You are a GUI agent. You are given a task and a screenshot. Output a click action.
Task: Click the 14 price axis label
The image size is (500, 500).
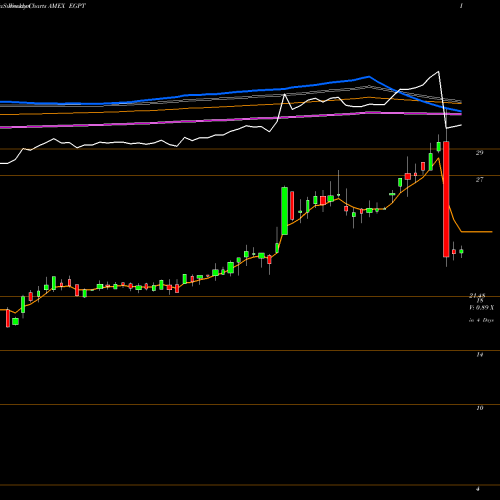pos(479,355)
